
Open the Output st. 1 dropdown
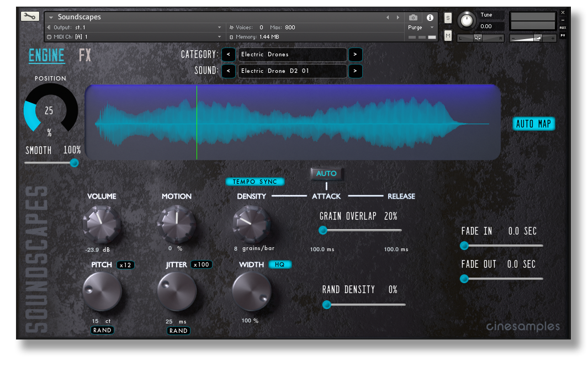135,28
